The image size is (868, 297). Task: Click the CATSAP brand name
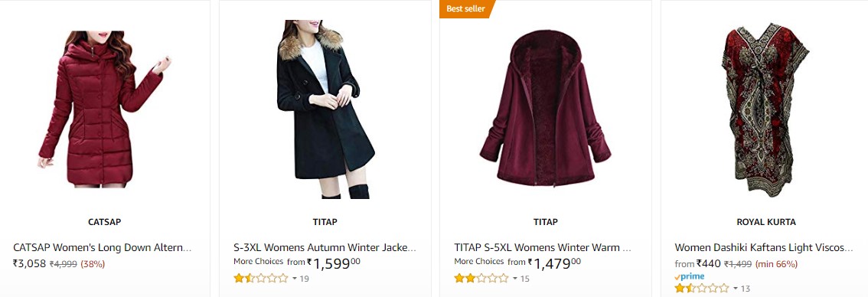tap(105, 222)
